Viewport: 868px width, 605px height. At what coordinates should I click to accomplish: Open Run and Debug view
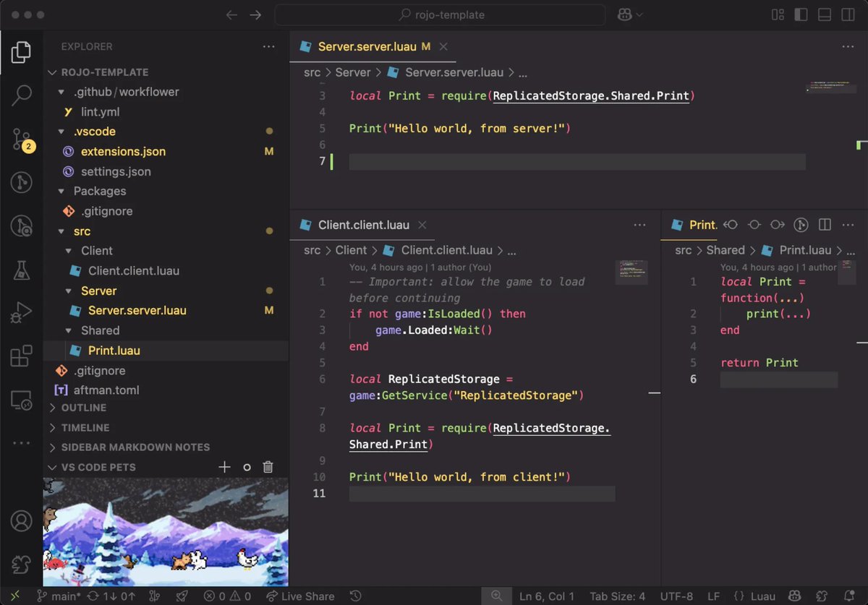coord(22,313)
